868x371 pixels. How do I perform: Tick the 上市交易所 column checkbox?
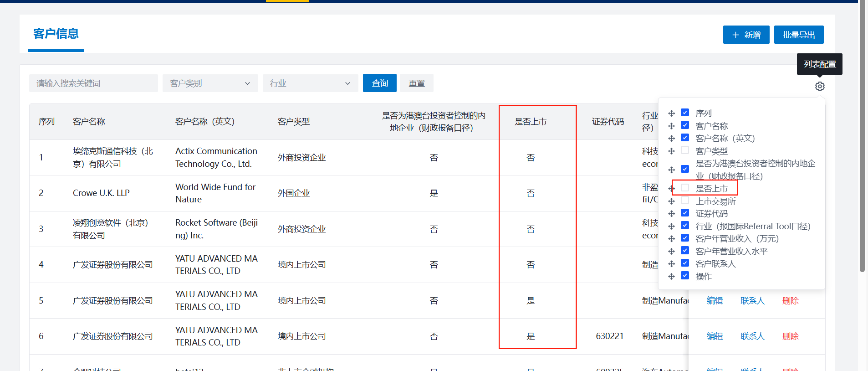[x=685, y=200]
